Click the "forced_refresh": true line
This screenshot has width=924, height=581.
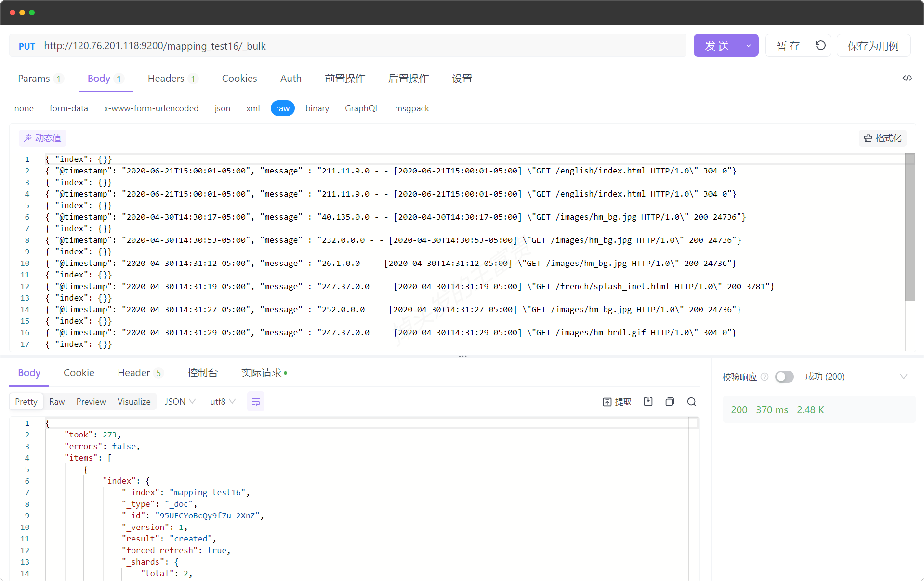click(176, 550)
